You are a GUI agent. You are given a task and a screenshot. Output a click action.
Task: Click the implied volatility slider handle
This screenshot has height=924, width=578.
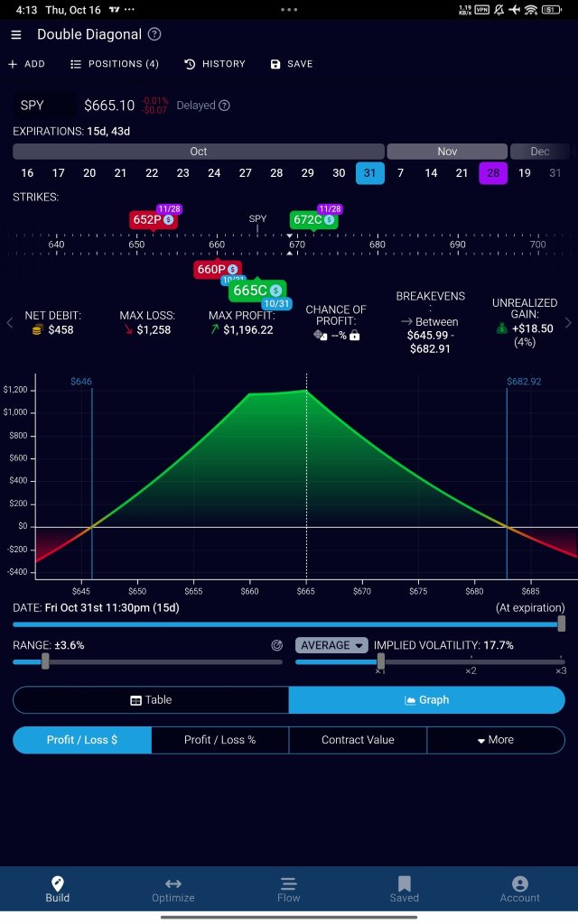[380, 661]
